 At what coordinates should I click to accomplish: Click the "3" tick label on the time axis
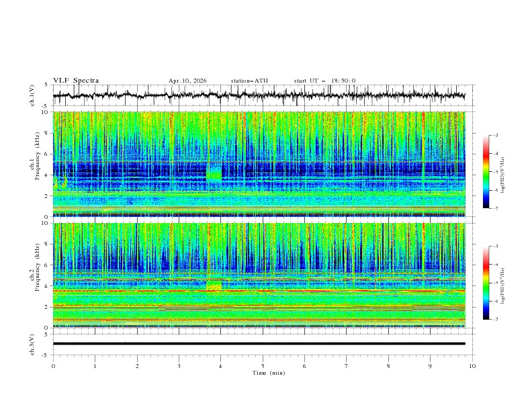179,366
